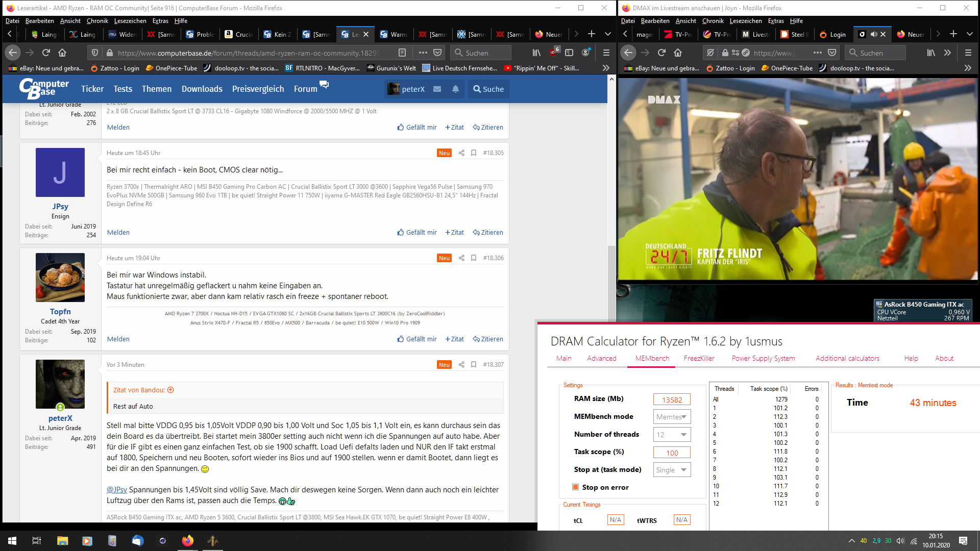
Task: Click the RAM size (Mb) input field
Action: (672, 400)
